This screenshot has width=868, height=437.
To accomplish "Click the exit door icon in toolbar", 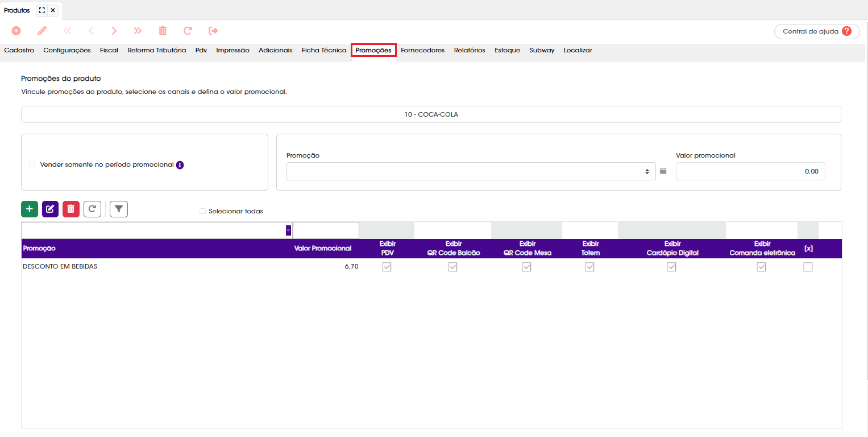I will pyautogui.click(x=213, y=31).
